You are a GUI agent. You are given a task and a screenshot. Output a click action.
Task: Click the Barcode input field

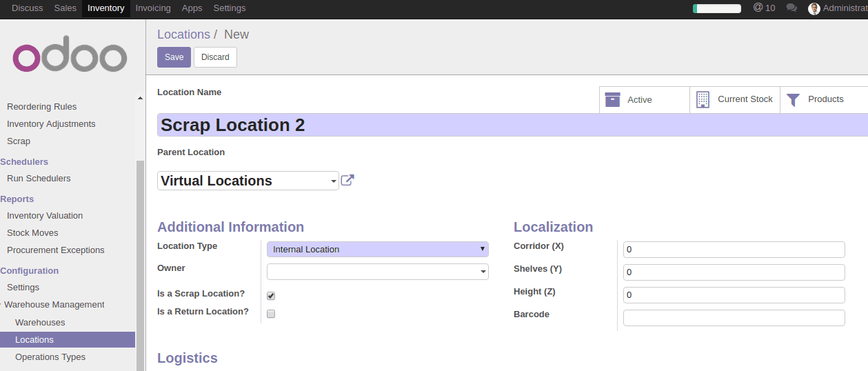coord(734,318)
